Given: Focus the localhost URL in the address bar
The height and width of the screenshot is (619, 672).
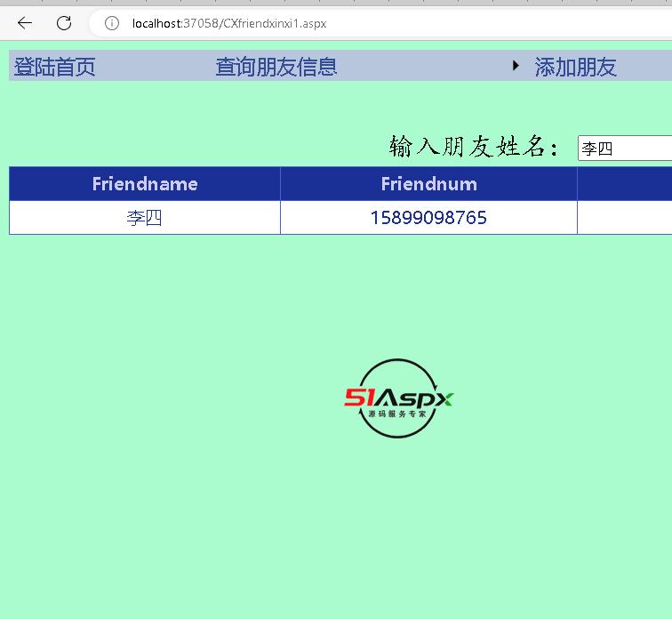Looking at the screenshot, I should [229, 23].
